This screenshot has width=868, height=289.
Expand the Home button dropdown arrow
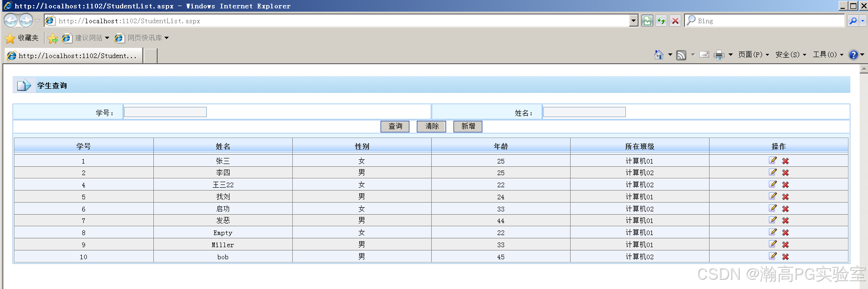670,55
